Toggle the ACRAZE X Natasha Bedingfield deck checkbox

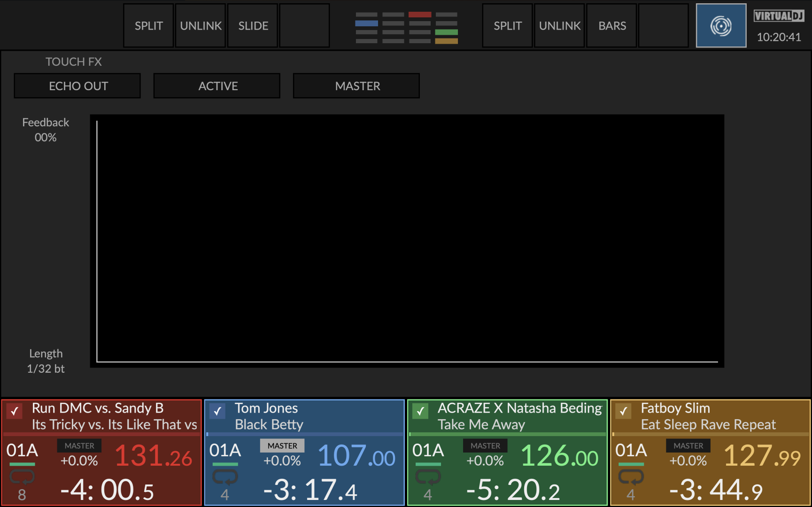pos(420,411)
